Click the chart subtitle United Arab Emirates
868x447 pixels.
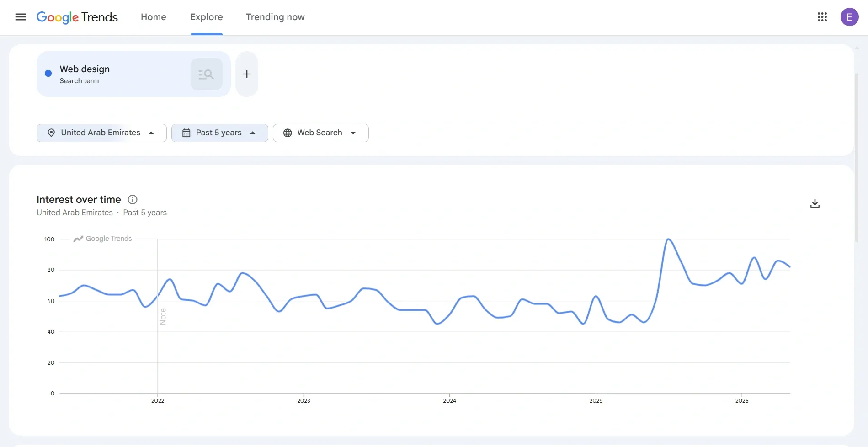coord(75,213)
